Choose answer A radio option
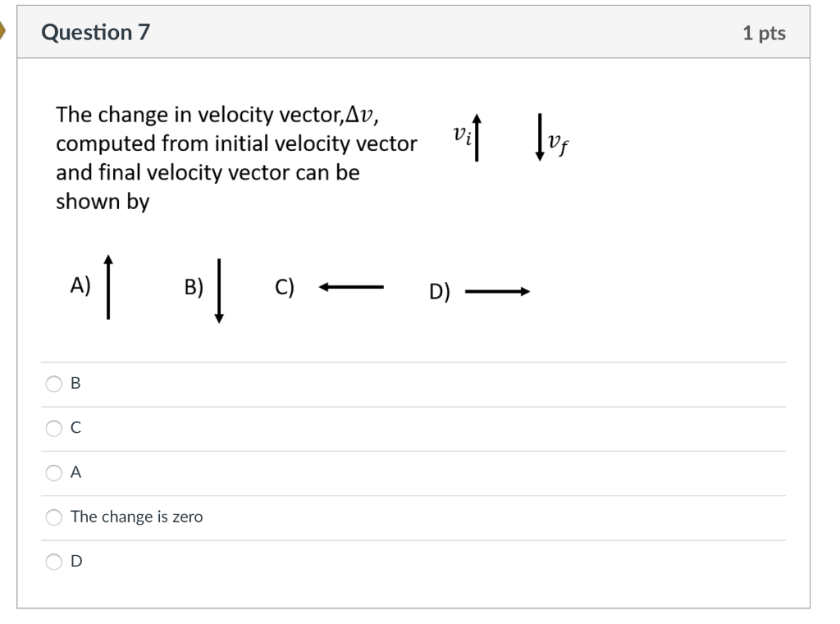This screenshot has width=840, height=624. pos(53,472)
